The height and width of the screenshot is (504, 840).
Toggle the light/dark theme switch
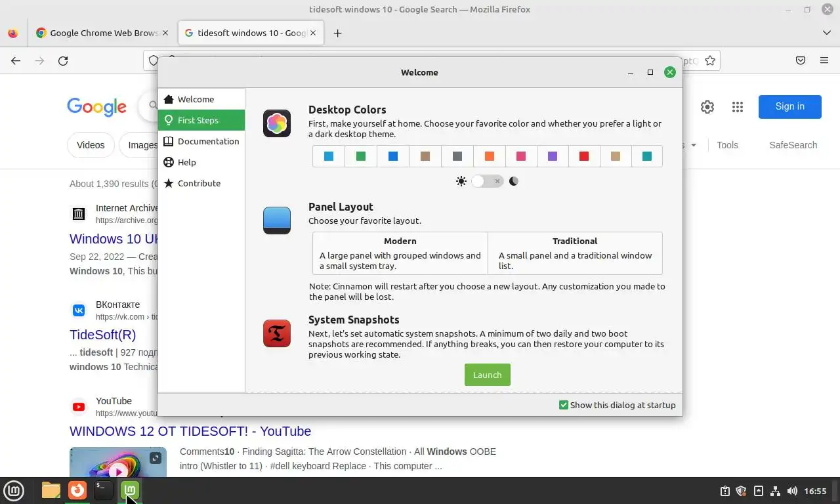pos(488,181)
